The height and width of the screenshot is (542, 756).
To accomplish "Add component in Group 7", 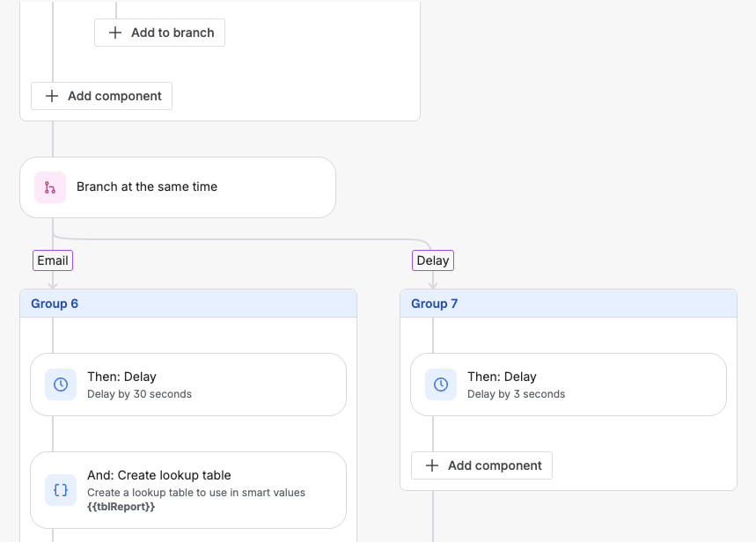I will point(481,465).
